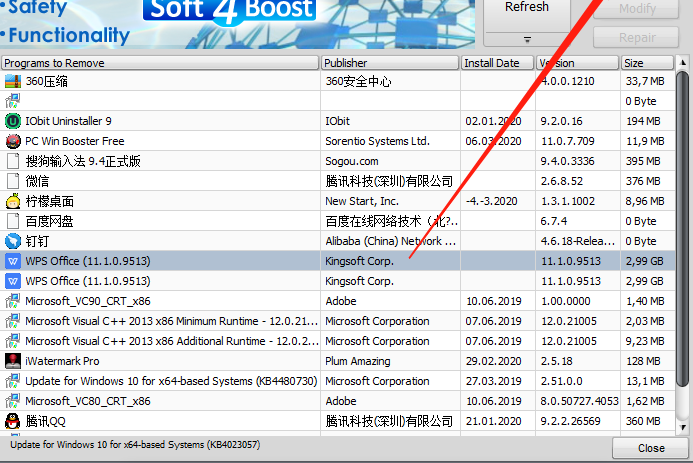
Task: Click the IObit Uninstaller 9 green icon
Action: pyautogui.click(x=13, y=121)
